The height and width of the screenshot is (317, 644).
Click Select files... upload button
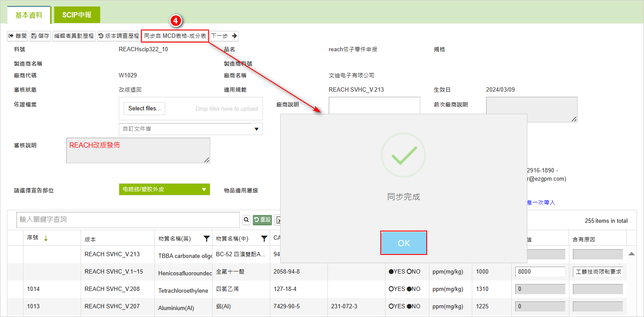click(144, 109)
